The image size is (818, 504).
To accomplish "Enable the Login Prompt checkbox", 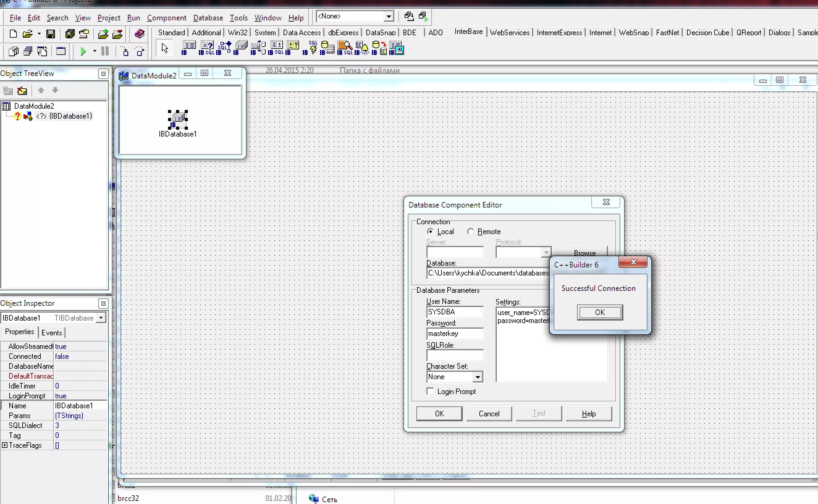I will point(430,391).
